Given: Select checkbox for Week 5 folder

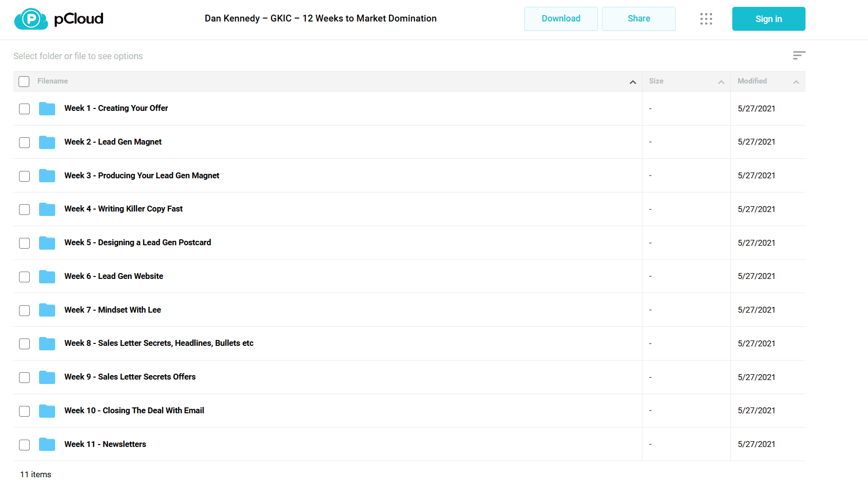Looking at the screenshot, I should (x=24, y=243).
